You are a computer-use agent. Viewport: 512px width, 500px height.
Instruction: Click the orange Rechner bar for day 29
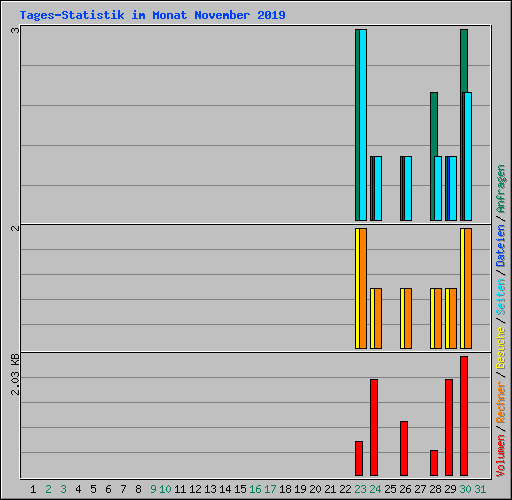click(453, 319)
